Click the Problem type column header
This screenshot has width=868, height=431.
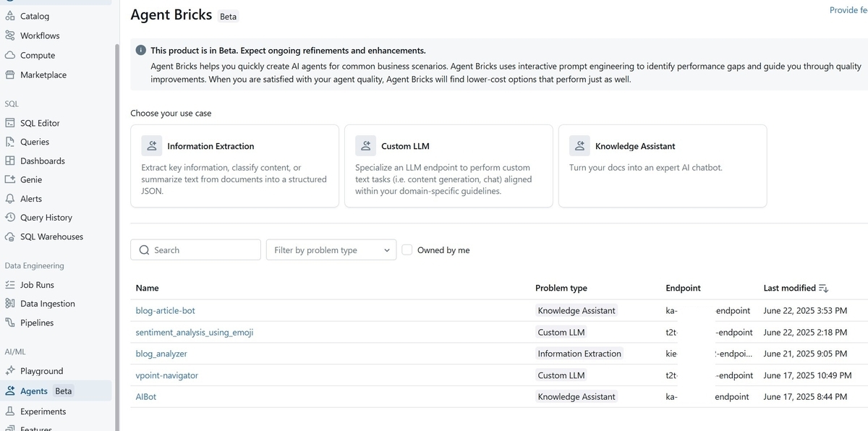561,288
